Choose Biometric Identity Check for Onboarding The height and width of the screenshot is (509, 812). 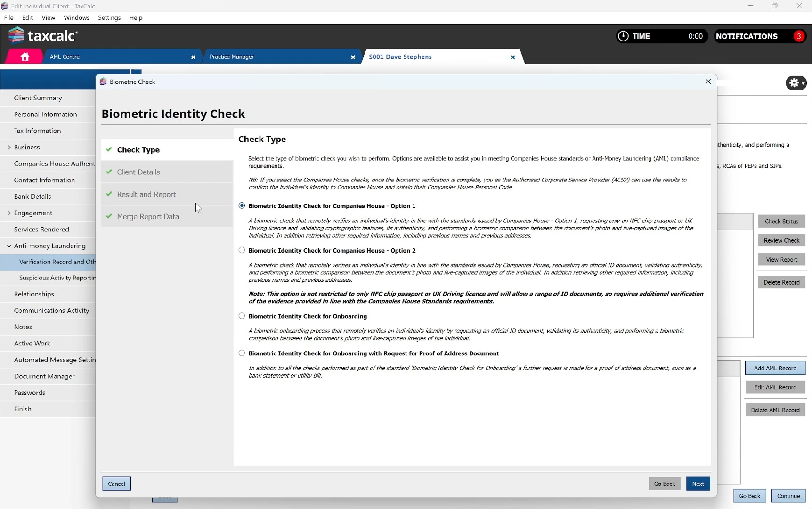242,316
